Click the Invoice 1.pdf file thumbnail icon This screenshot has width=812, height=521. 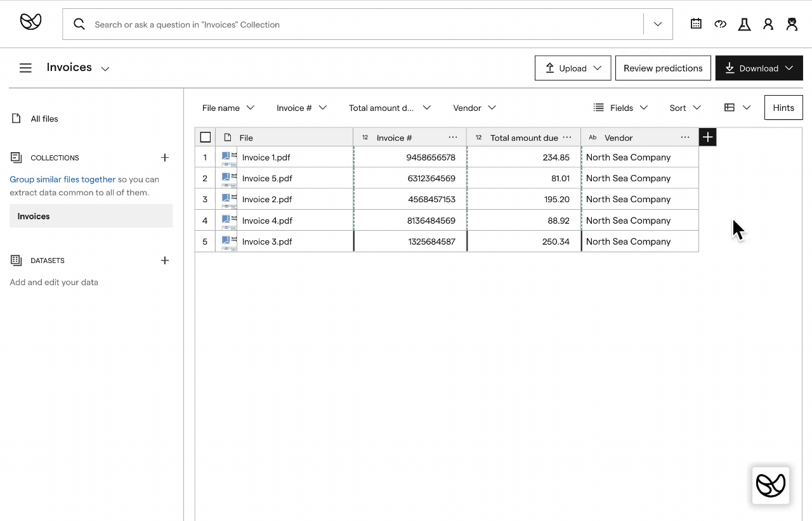229,157
